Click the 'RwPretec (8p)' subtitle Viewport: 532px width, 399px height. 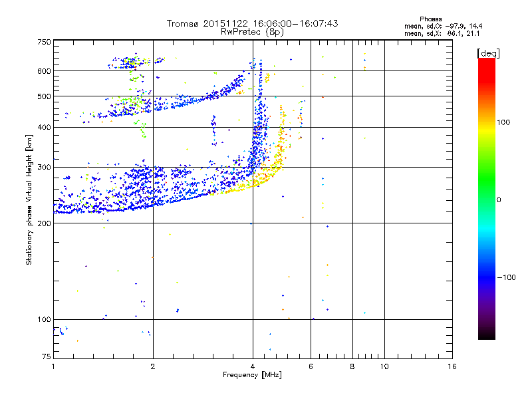tap(252, 32)
